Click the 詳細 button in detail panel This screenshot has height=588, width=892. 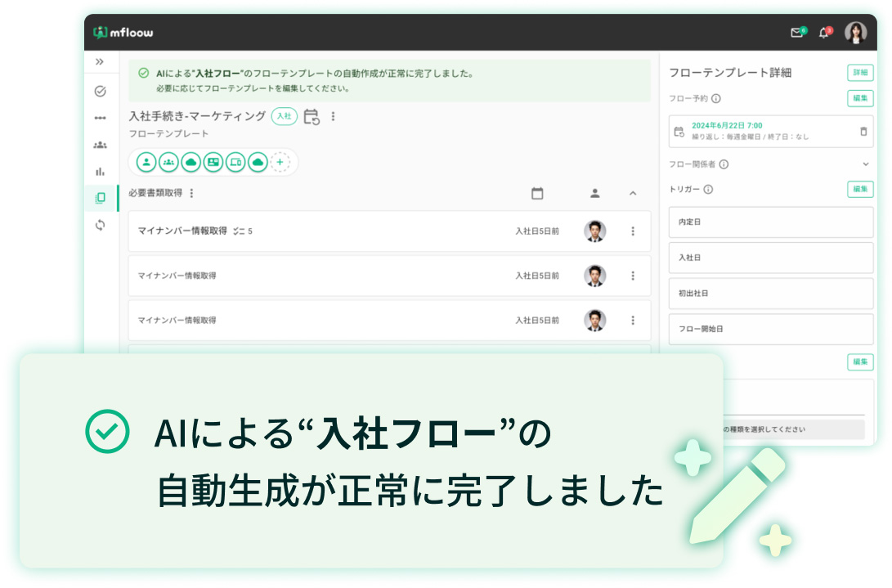tap(860, 72)
